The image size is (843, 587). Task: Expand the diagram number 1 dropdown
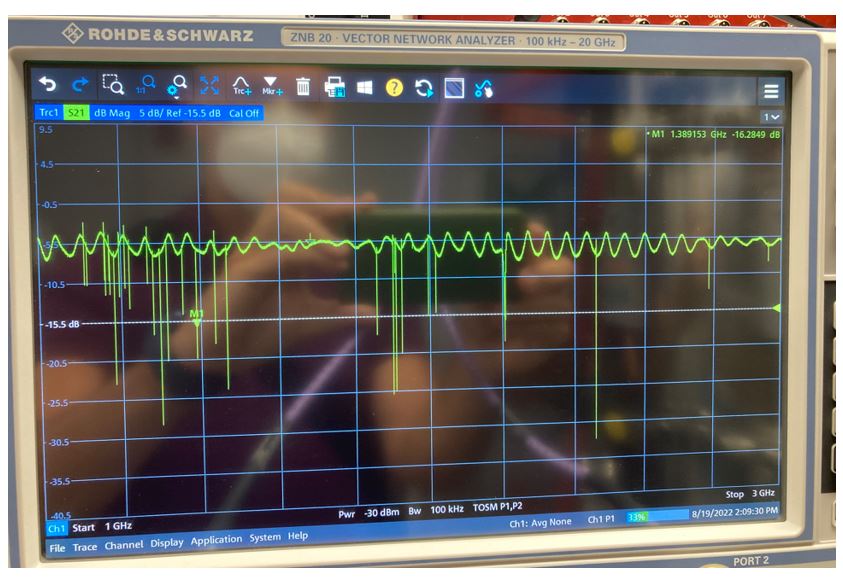(770, 117)
